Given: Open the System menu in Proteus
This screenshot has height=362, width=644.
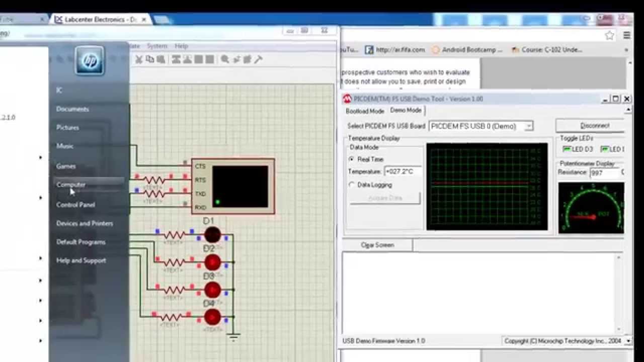Looking at the screenshot, I should click(x=157, y=46).
